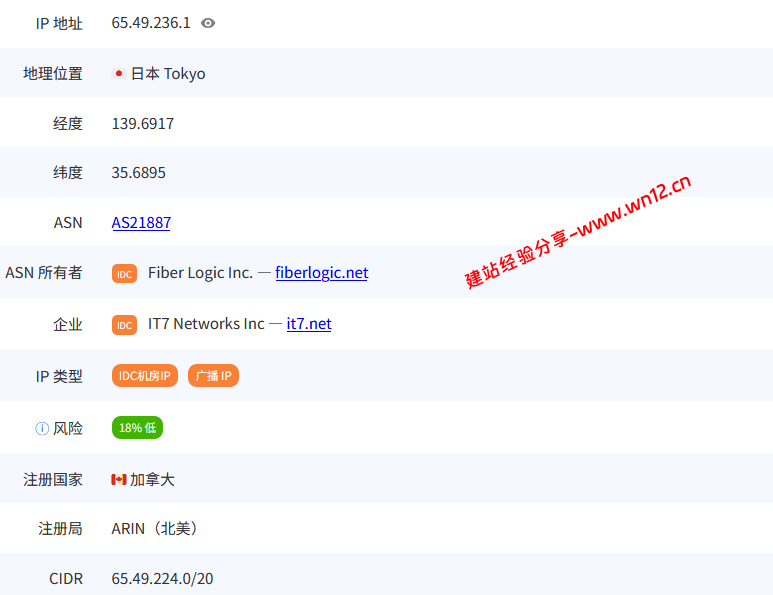This screenshot has width=773, height=595.
Task: Open the fiberlogic.net link
Action: click(x=321, y=273)
